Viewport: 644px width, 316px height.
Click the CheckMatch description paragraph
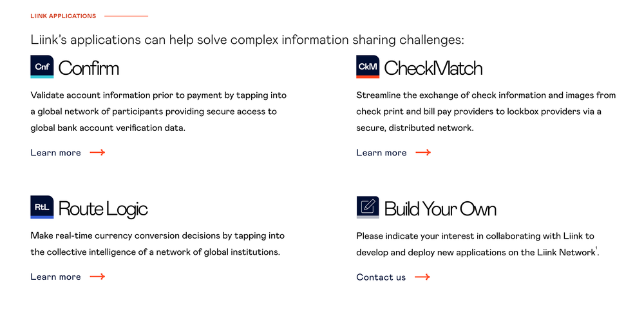[x=486, y=112]
